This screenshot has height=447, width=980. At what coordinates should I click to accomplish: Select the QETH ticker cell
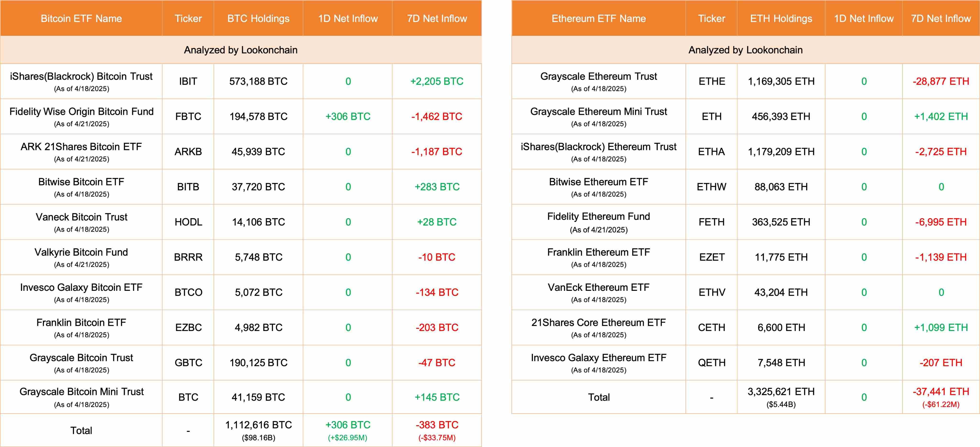(x=711, y=363)
